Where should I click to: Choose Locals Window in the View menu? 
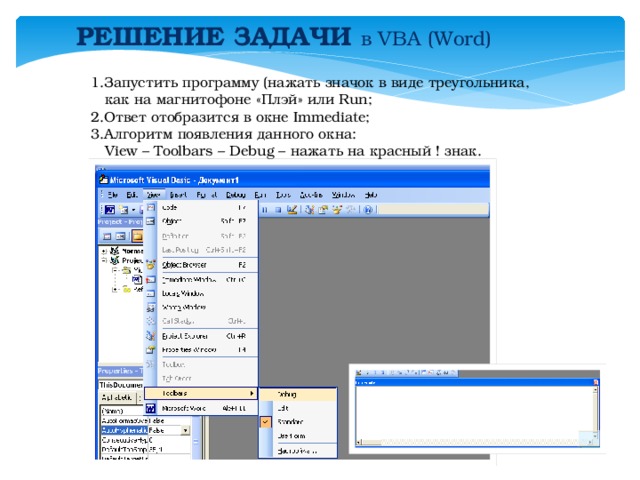202,293
